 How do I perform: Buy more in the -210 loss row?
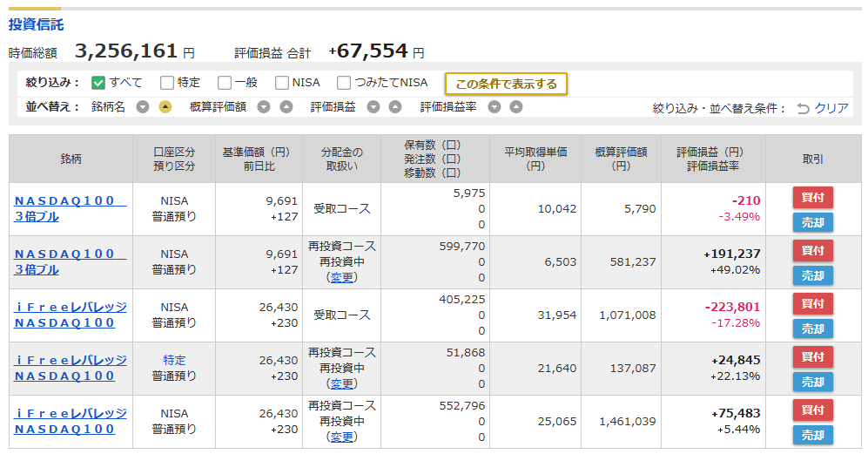812,197
